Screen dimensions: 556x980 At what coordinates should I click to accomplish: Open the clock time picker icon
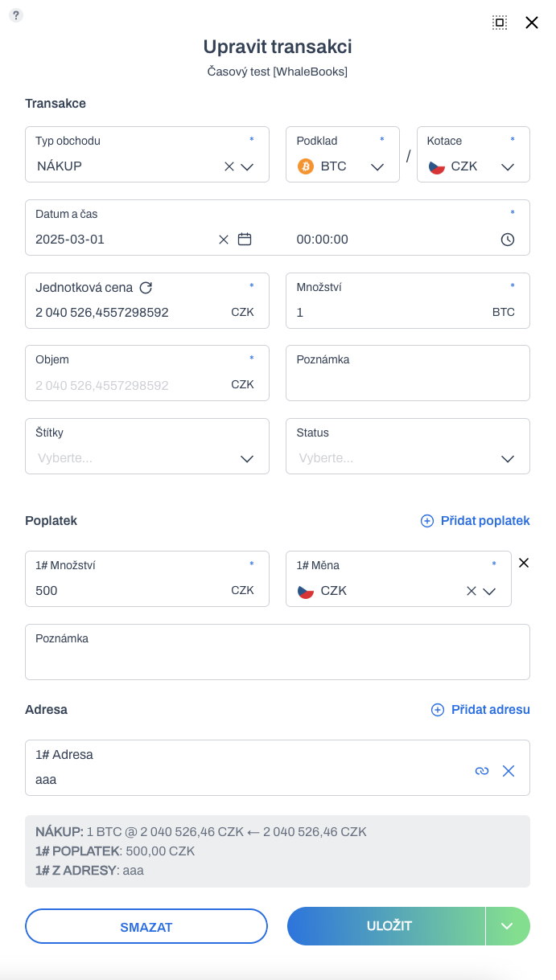[508, 239]
